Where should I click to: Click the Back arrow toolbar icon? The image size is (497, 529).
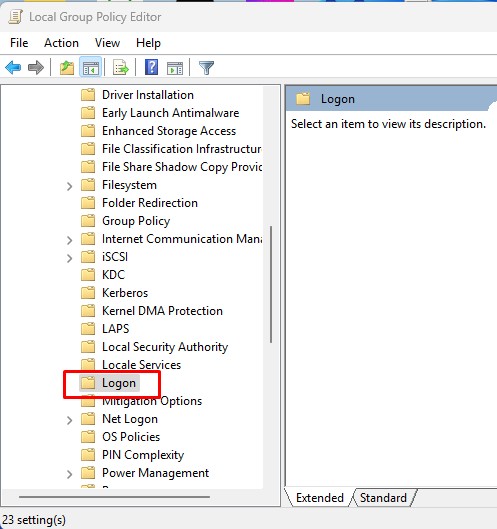[13, 68]
